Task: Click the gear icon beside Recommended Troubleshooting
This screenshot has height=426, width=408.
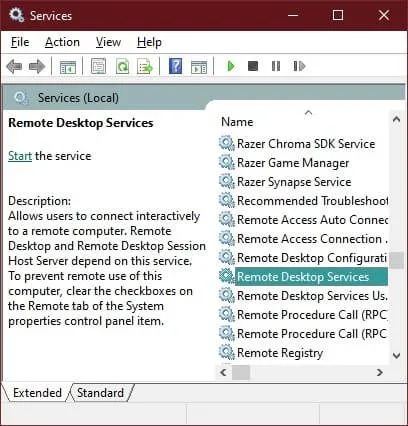Action: point(227,200)
